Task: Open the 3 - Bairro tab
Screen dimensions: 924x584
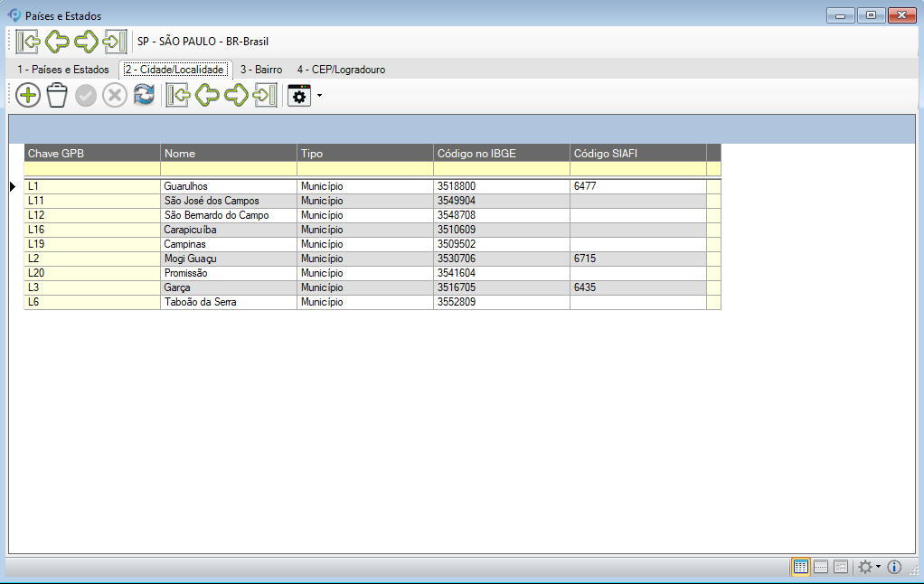Action: [260, 70]
